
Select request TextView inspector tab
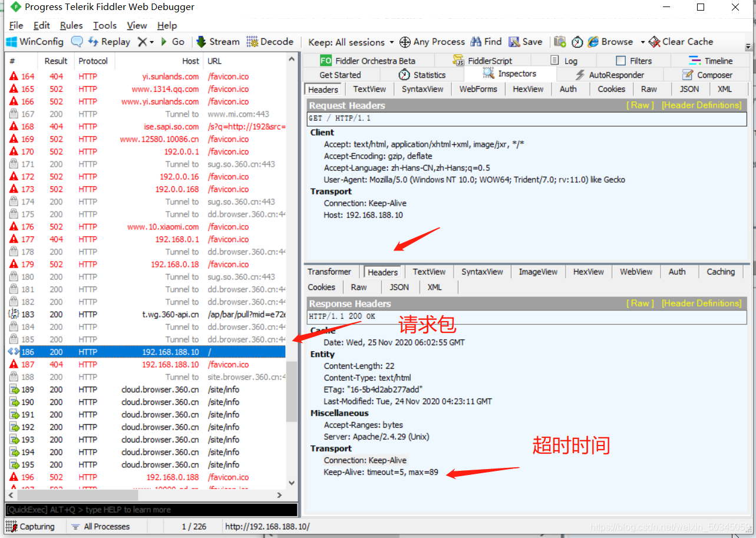point(369,89)
